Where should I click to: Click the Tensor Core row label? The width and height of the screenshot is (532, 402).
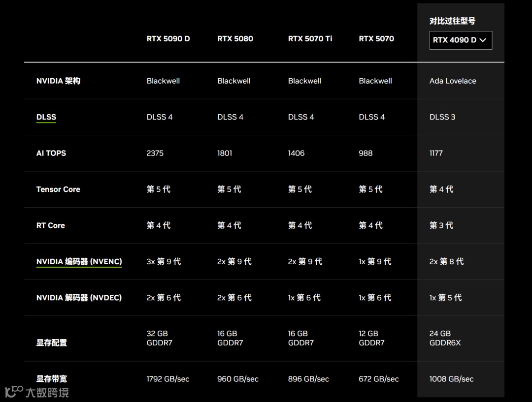point(58,189)
